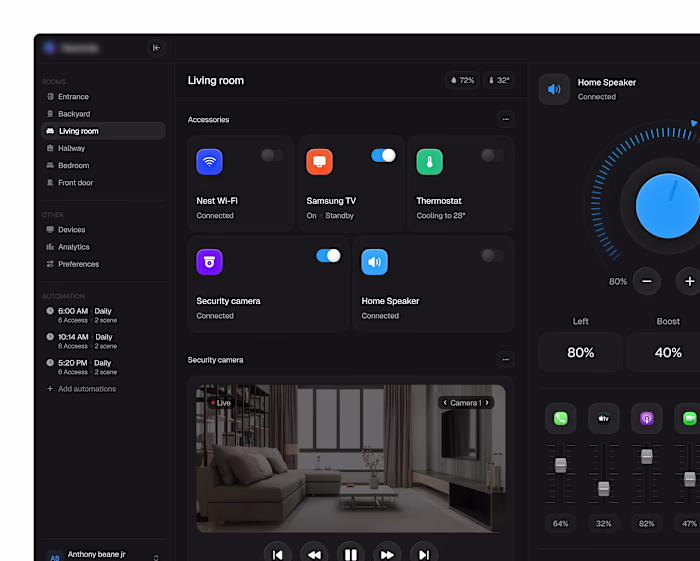Toggle the Nest Wi-Fi switch
The height and width of the screenshot is (561, 700).
pyautogui.click(x=272, y=155)
